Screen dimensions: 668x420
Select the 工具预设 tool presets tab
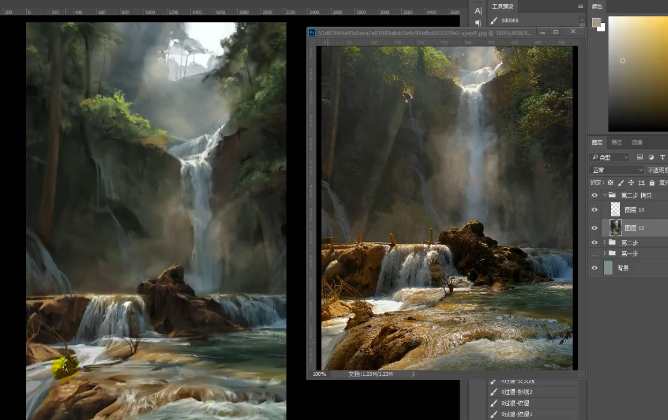[502, 5]
